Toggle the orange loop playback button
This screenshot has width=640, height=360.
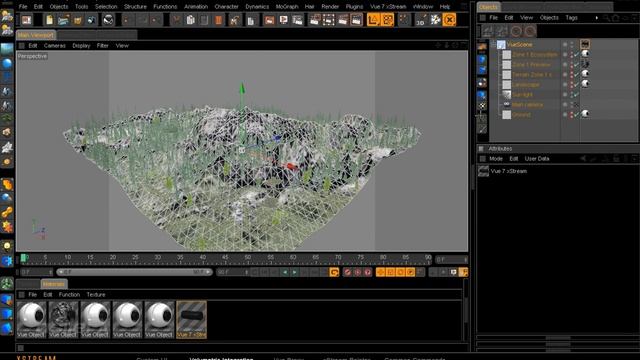point(334,272)
